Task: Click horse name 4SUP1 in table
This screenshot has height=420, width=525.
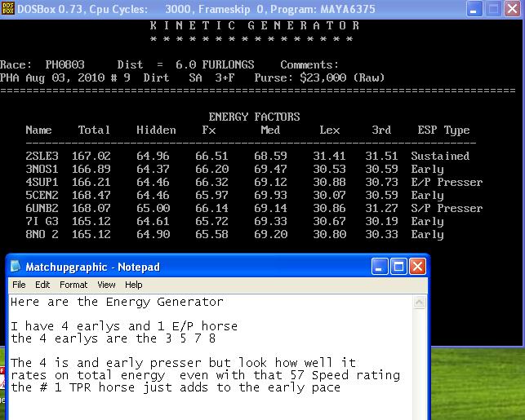Action: pyautogui.click(x=42, y=182)
